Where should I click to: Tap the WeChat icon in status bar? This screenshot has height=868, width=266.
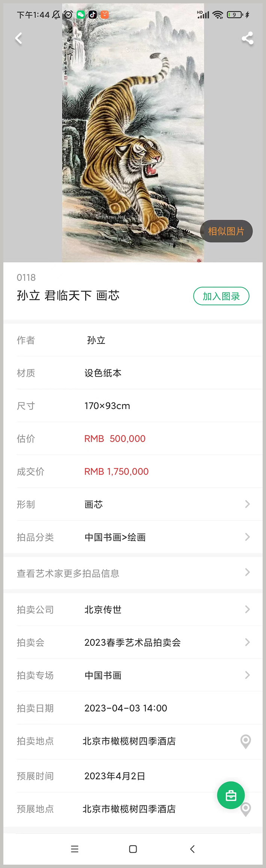(x=81, y=15)
